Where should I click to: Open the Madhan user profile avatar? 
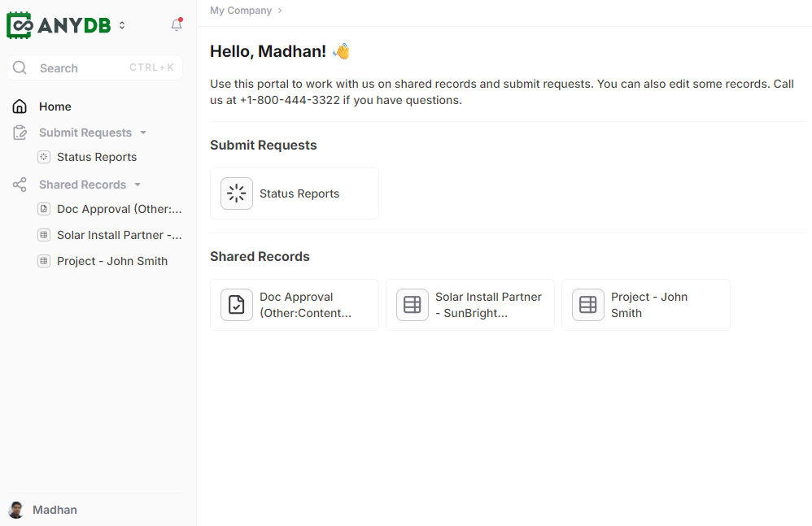tap(15, 510)
